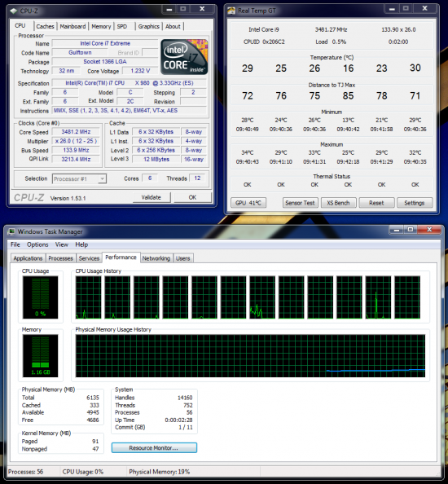Click the Distance to TJ Max value 85
Viewport: 448px width, 484px height.
point(348,96)
